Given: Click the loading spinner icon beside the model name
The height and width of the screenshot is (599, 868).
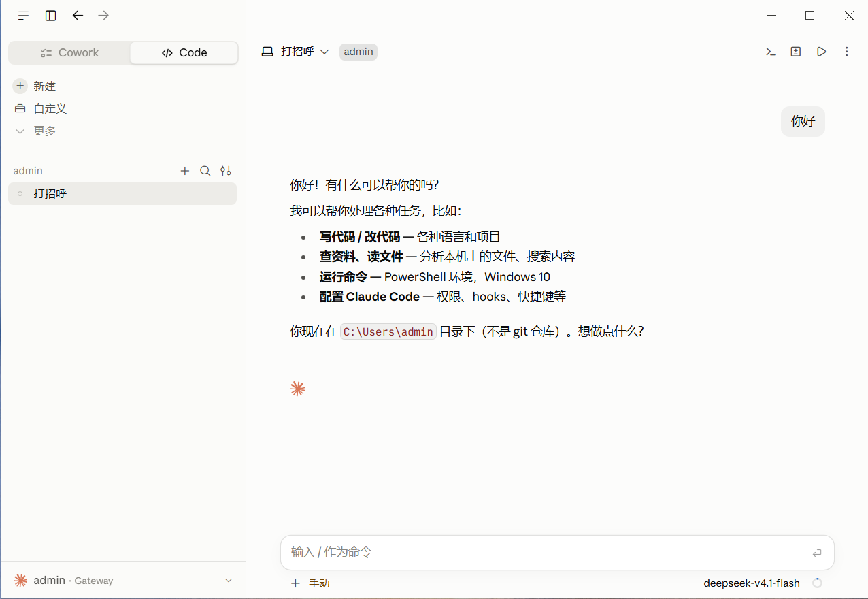Looking at the screenshot, I should pyautogui.click(x=818, y=583).
